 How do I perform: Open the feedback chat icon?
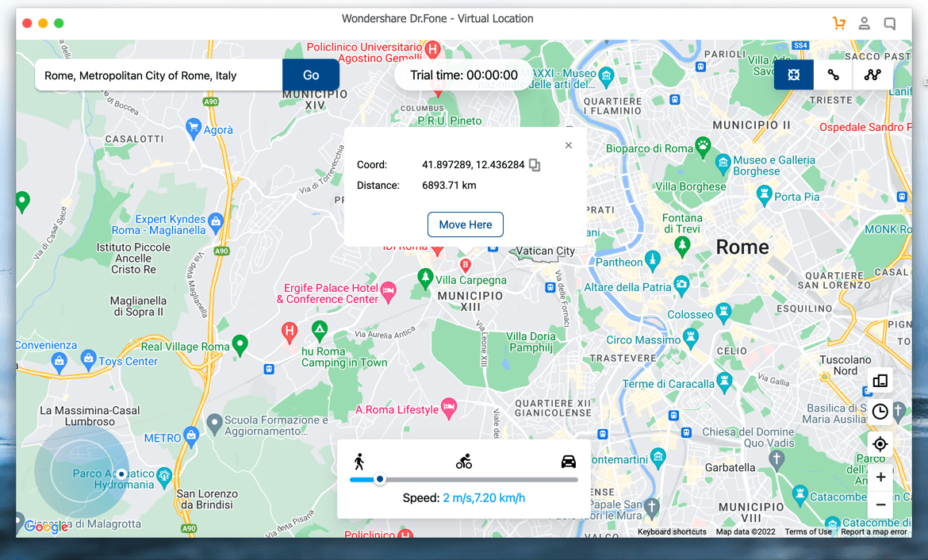(890, 24)
